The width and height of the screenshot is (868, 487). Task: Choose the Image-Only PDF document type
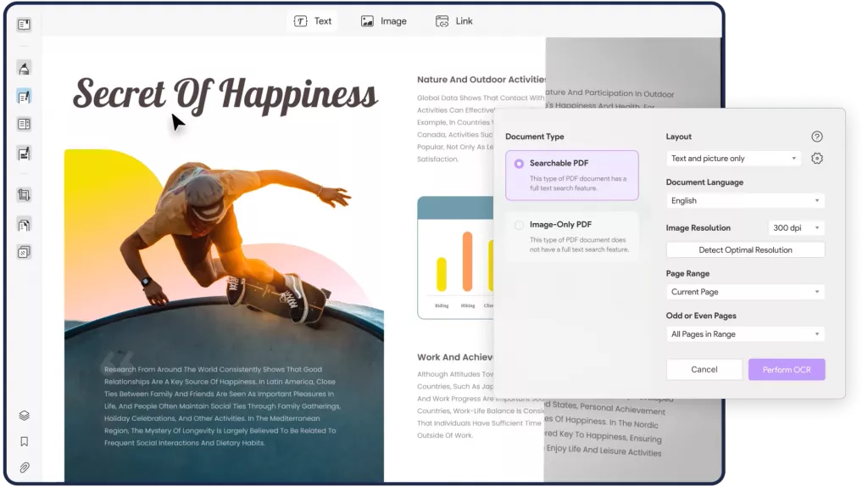point(572,237)
